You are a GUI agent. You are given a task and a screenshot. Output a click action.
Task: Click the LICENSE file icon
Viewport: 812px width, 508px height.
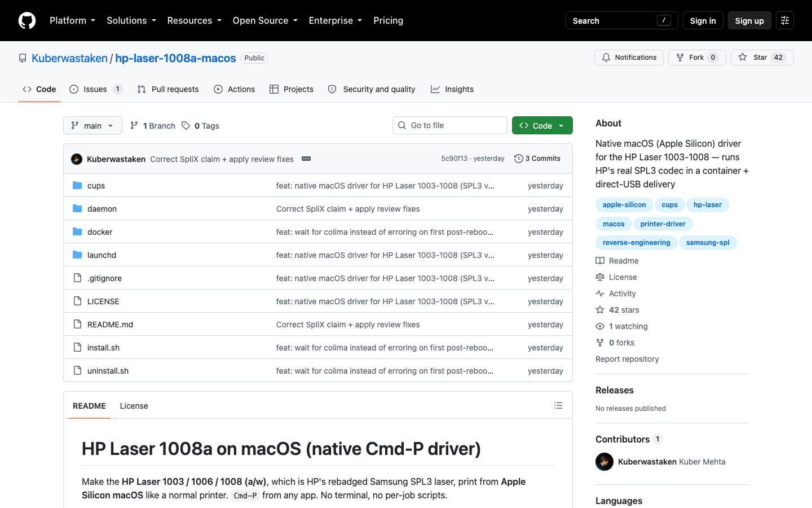point(77,301)
